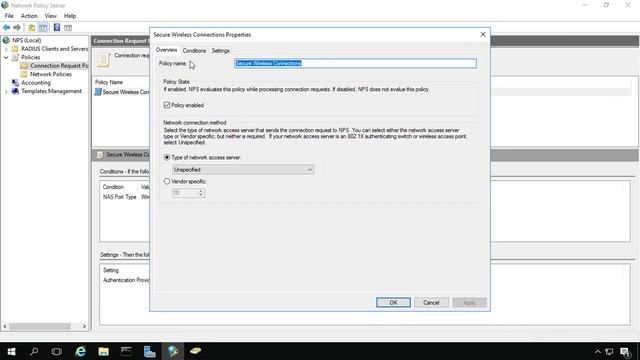Select RADIUS Clients and Servers node

coord(54,49)
